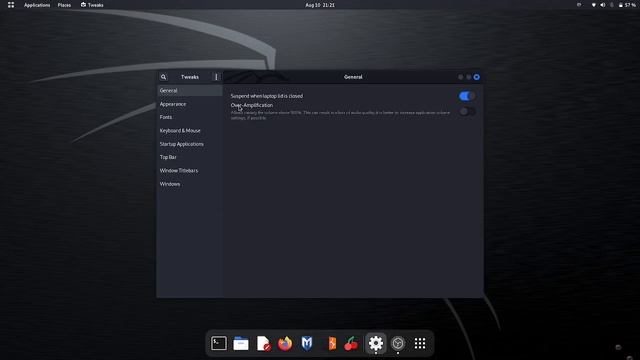Close the Tweaks window with blue button

click(476, 77)
